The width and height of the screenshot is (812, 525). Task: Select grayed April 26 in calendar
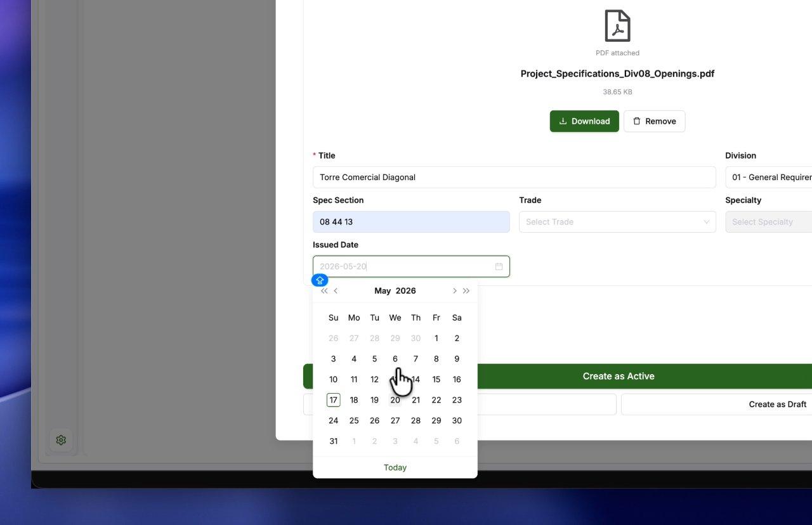pos(334,339)
